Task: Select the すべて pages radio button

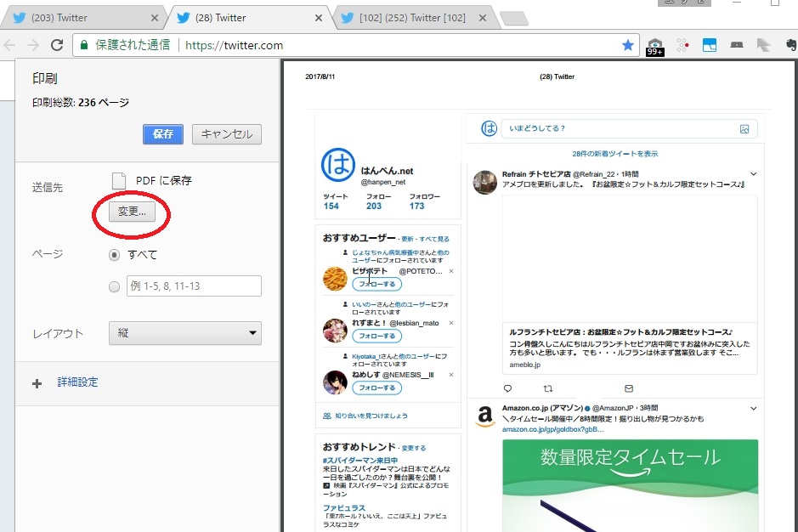Action: (x=115, y=255)
